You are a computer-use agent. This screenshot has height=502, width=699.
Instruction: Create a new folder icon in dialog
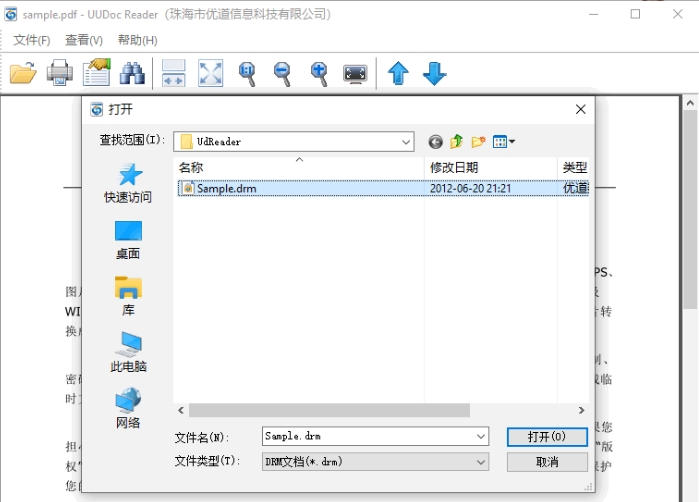coord(478,142)
